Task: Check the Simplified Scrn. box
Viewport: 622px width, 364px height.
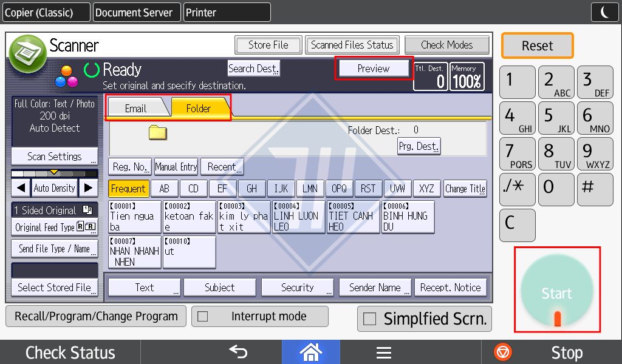Action: point(369,319)
